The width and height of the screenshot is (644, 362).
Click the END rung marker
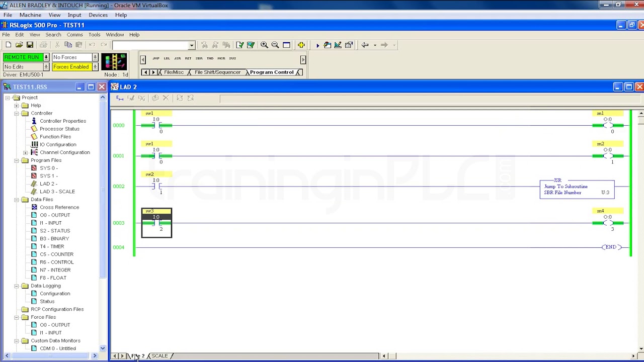pos(610,247)
